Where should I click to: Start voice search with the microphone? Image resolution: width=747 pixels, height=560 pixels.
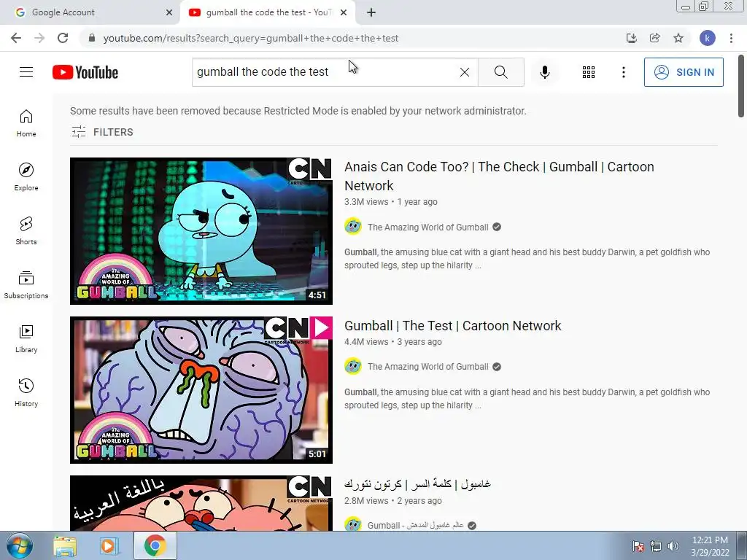pyautogui.click(x=544, y=72)
